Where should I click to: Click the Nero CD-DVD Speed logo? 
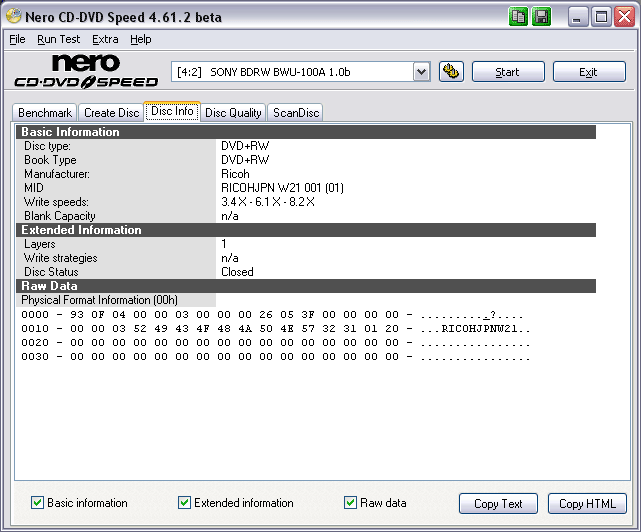click(86, 71)
